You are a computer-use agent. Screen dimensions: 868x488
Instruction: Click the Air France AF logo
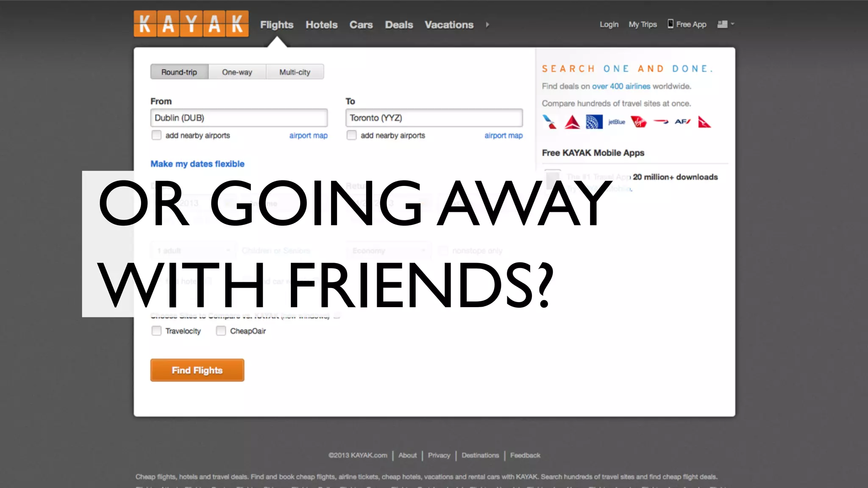(683, 122)
